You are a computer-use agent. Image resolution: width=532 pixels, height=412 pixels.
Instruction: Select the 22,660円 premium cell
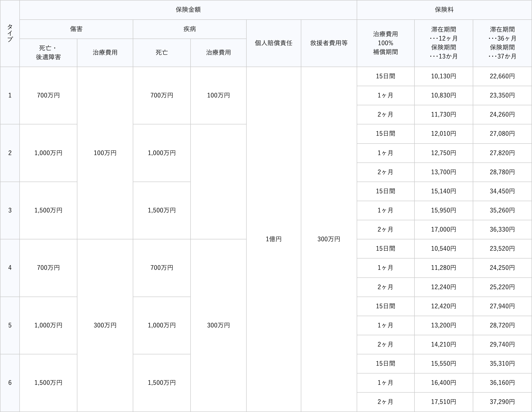coord(502,76)
